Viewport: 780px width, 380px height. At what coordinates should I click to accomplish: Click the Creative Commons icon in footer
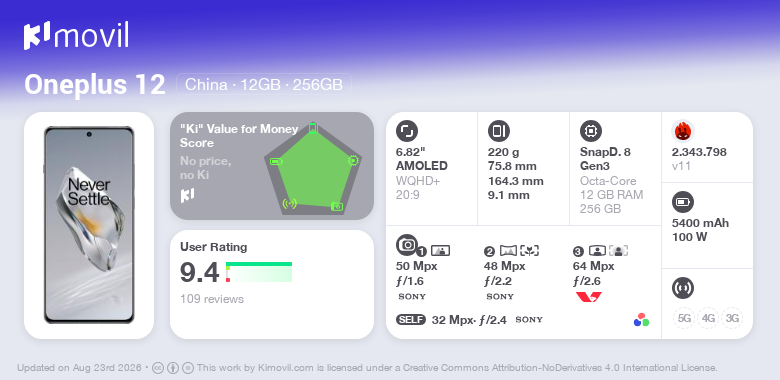pyautogui.click(x=157, y=368)
